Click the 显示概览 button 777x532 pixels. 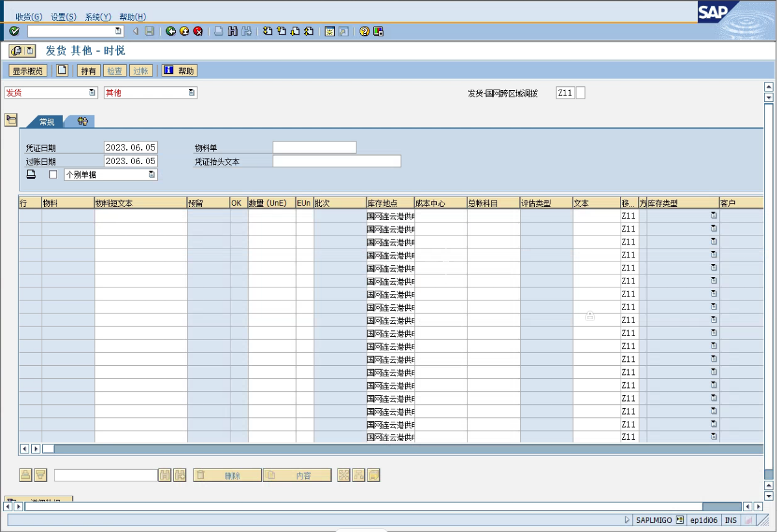[x=28, y=71]
